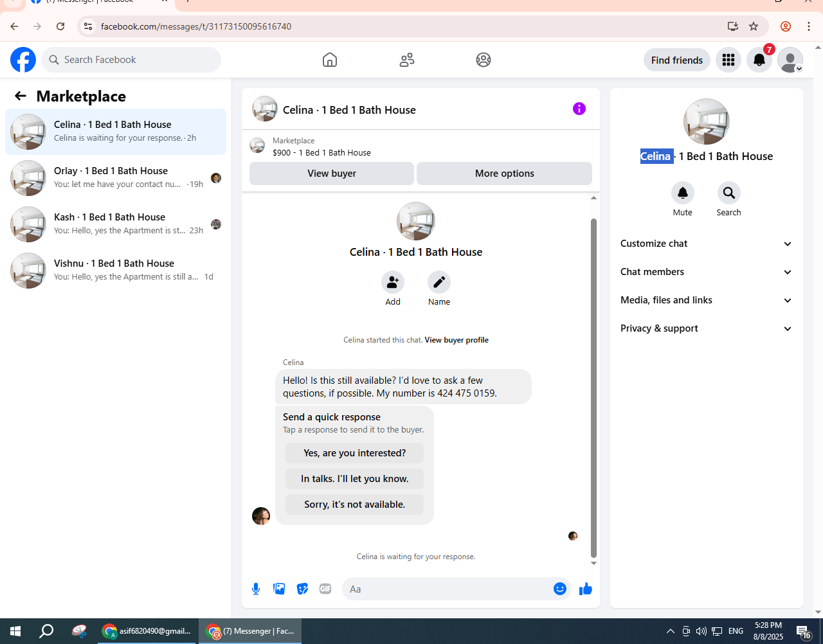Screen dimensions: 823x644
Task: Click the Search Facebook field
Action: pyautogui.click(x=131, y=60)
